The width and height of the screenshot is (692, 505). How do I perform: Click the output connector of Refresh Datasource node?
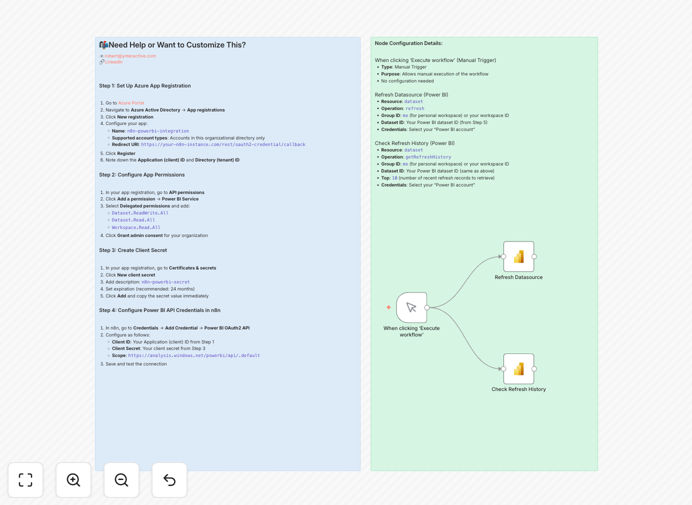click(x=534, y=256)
